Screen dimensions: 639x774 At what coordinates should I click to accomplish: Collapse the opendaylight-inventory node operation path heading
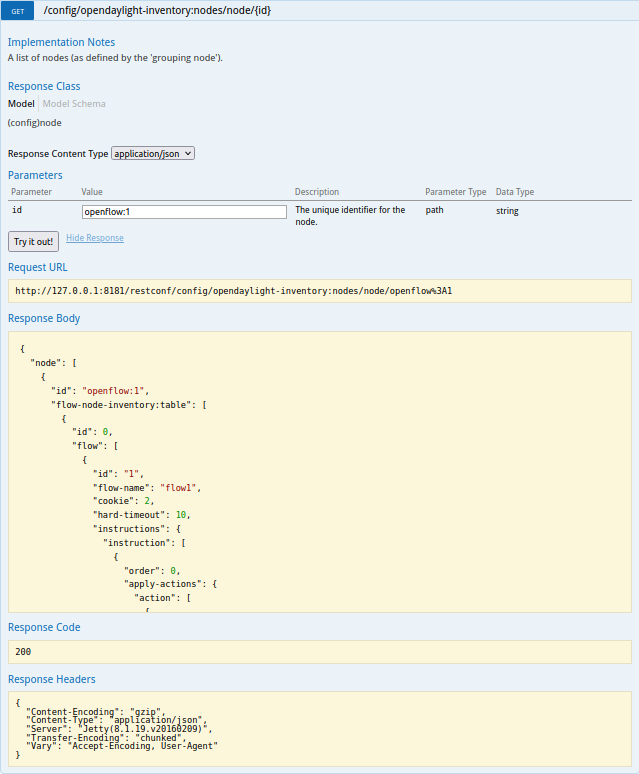157,10
